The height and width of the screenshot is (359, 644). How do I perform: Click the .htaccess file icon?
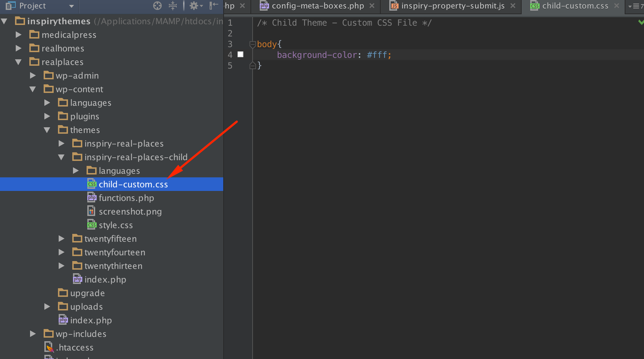click(49, 347)
